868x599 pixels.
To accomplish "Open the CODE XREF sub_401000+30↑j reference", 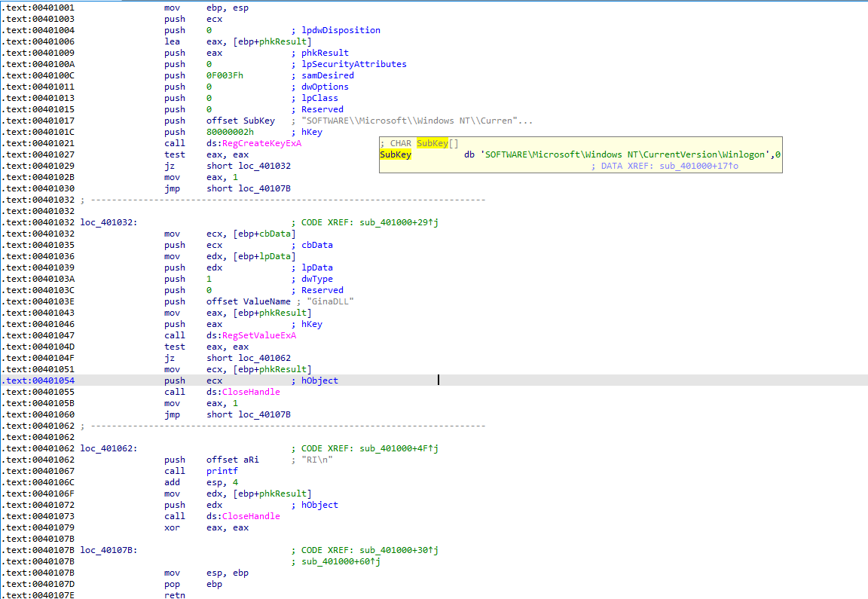I will coord(399,550).
